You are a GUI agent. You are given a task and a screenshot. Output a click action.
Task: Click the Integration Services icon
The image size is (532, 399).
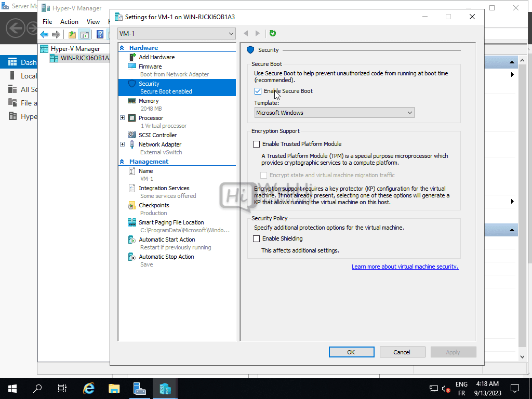point(131,188)
